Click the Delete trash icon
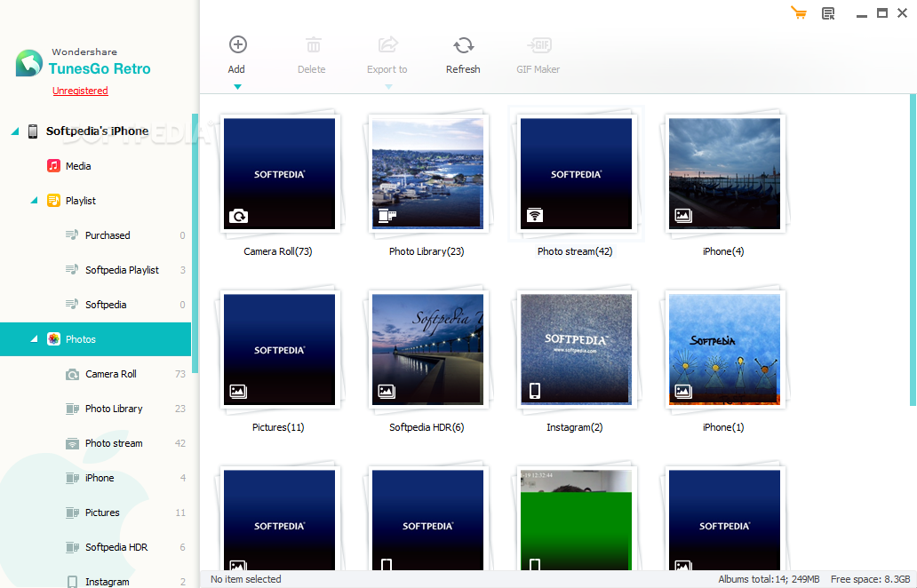This screenshot has height=588, width=917. [x=313, y=44]
